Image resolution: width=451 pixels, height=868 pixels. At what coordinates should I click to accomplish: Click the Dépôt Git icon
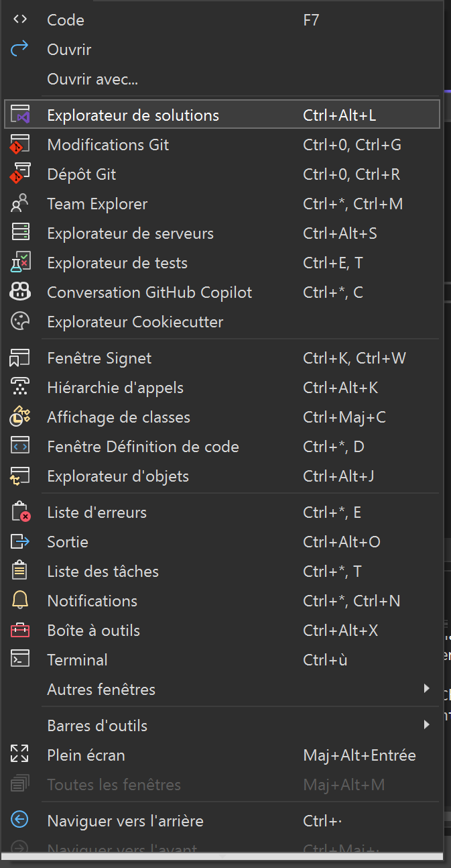(20, 174)
